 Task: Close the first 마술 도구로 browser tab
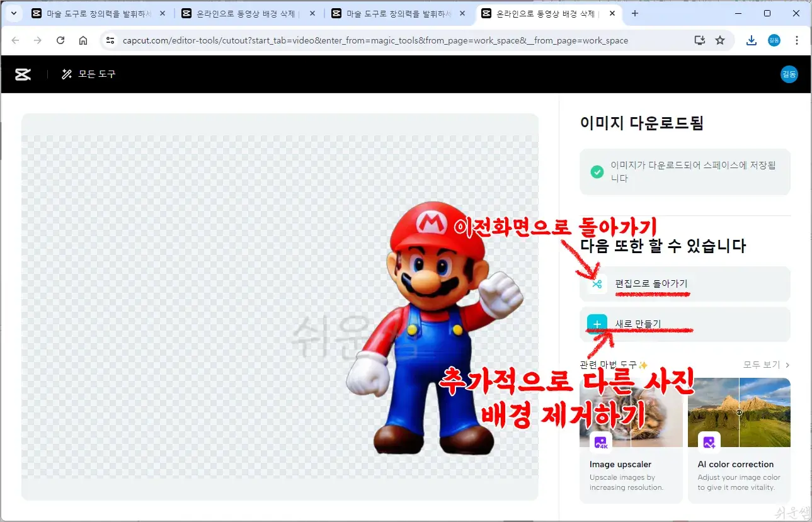[x=163, y=13]
